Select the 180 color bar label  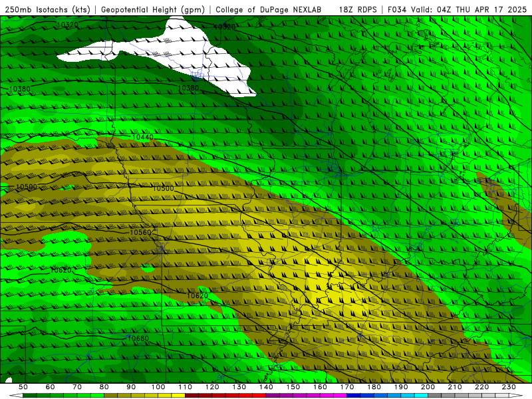374,387
